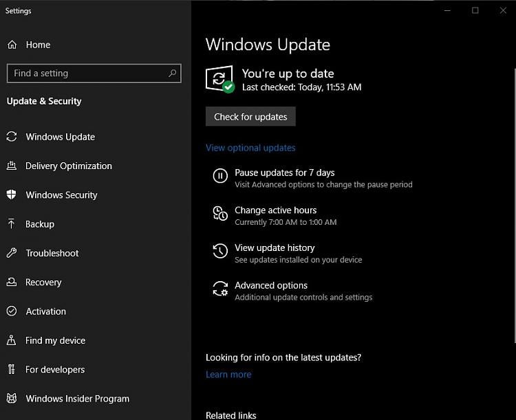The width and height of the screenshot is (516, 420).
Task: Click the update history clock icon
Action: pyautogui.click(x=220, y=251)
